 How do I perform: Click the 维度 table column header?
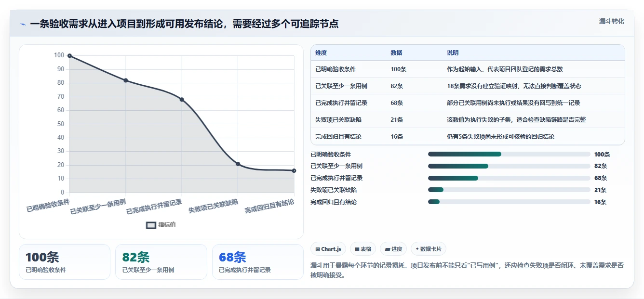pos(321,53)
